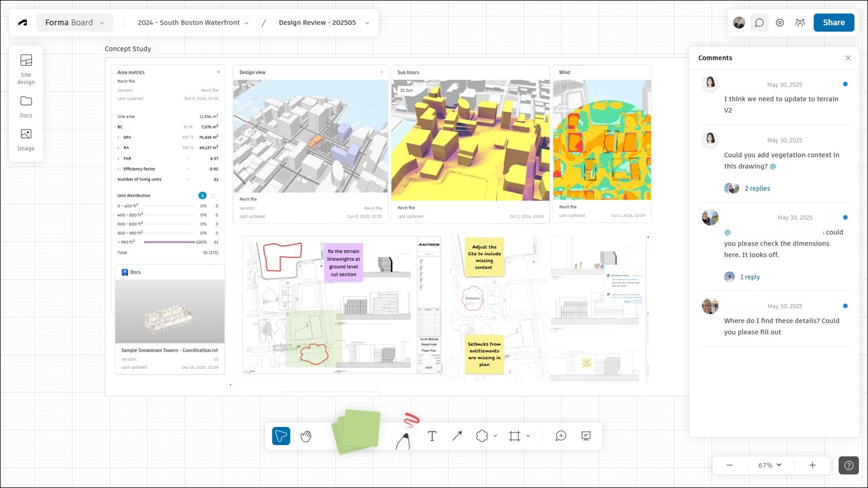Select the arrow connector tool
This screenshot has width=868, height=488.
[457, 436]
